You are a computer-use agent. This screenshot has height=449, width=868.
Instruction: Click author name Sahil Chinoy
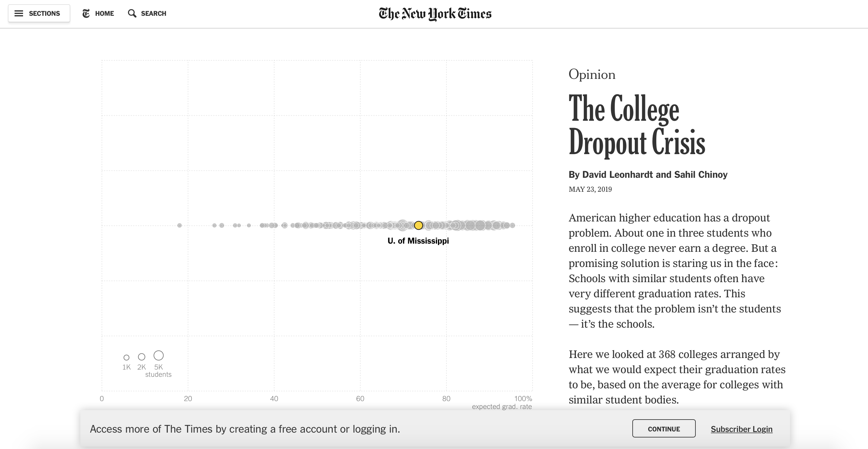pyautogui.click(x=701, y=175)
